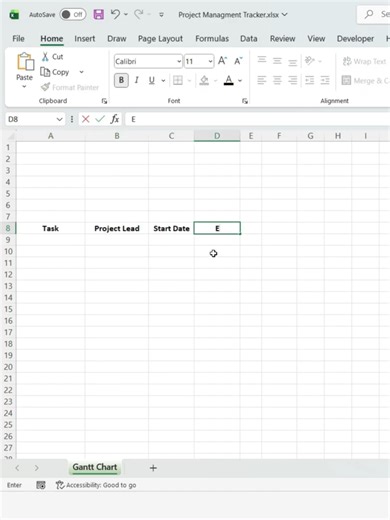Undo the last action

click(115, 14)
